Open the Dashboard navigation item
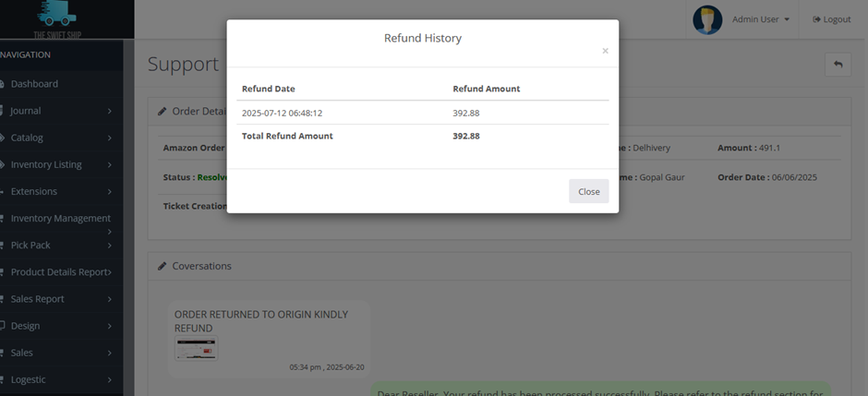The width and height of the screenshot is (868, 396). click(34, 84)
